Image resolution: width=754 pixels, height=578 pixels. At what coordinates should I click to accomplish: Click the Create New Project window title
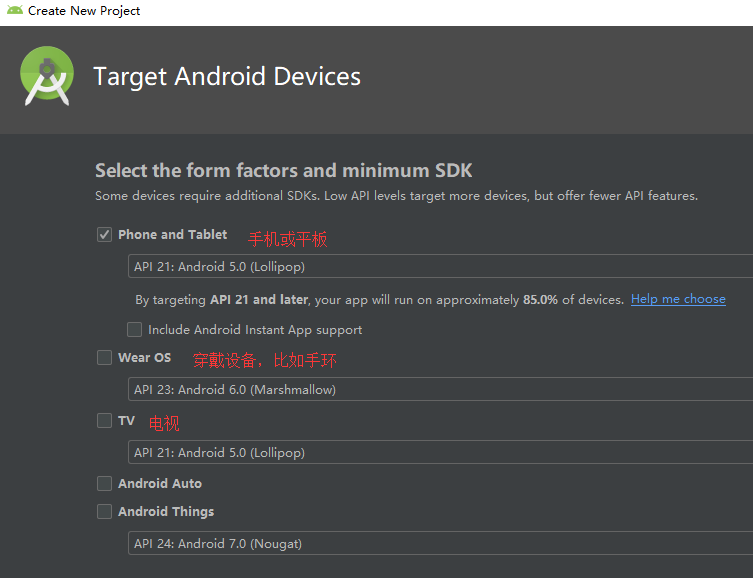pos(84,11)
